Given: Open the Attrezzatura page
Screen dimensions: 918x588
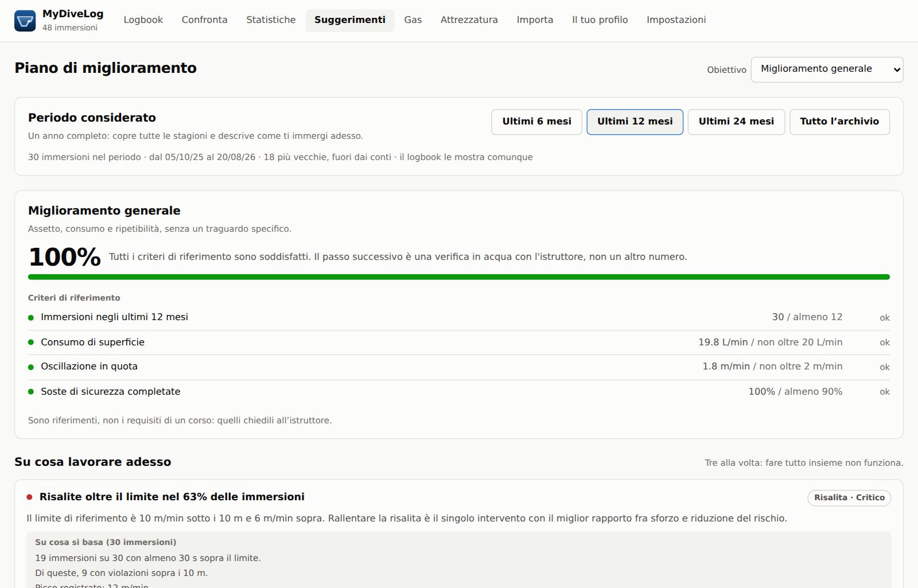Looking at the screenshot, I should [x=469, y=20].
